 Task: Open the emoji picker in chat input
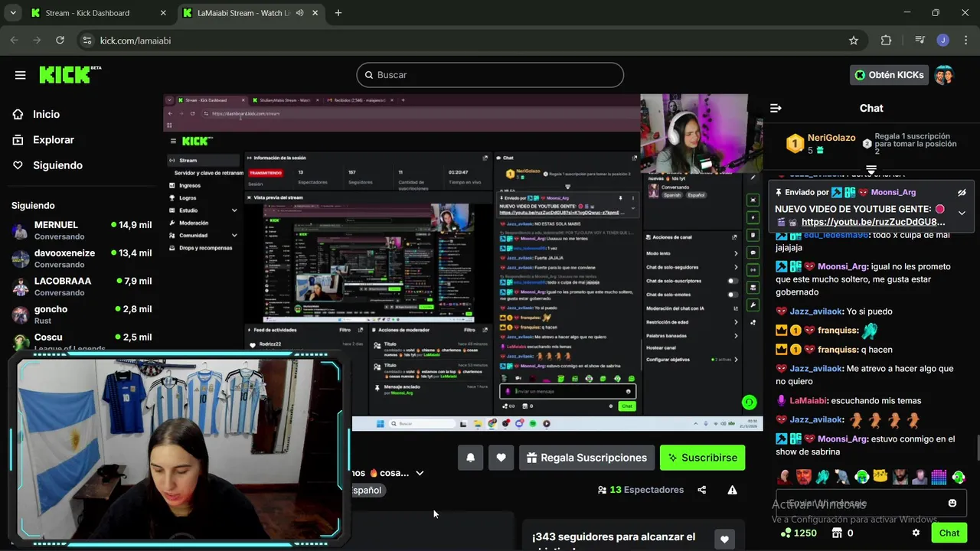952,503
